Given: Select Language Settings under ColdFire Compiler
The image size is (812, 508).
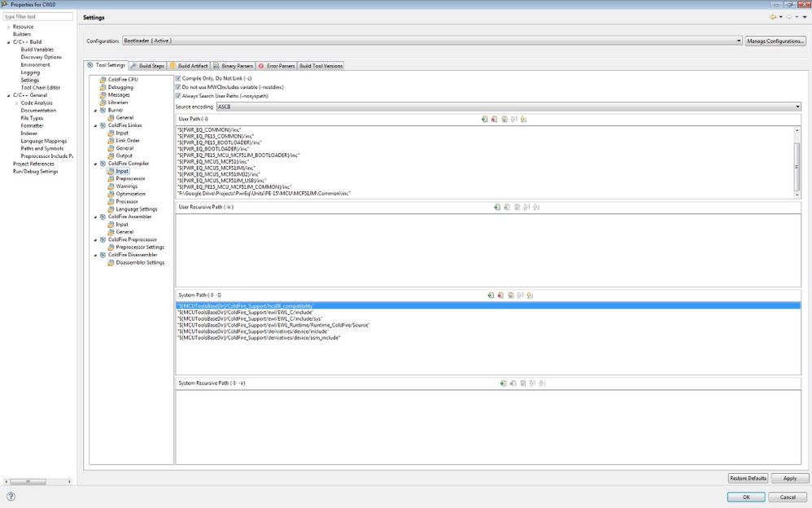Looking at the screenshot, I should click(136, 209).
